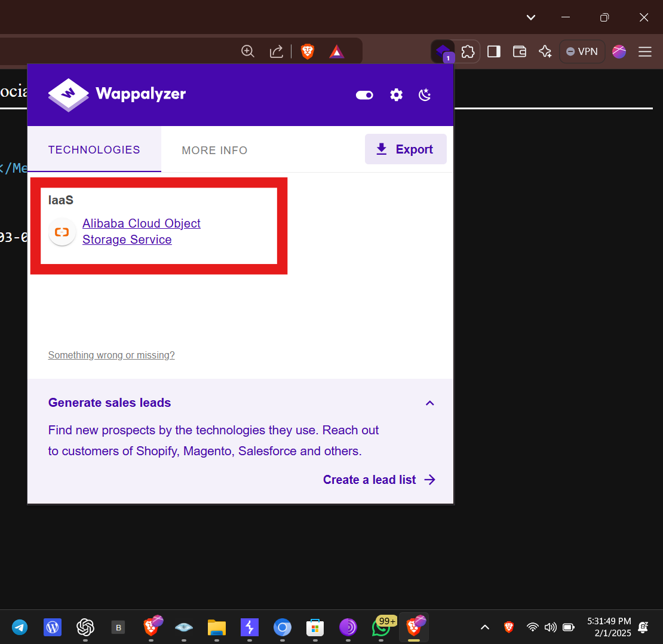Screen dimensions: 663x644
Task: Click 'Something wrong or missing?' link
Action: pyautogui.click(x=111, y=355)
